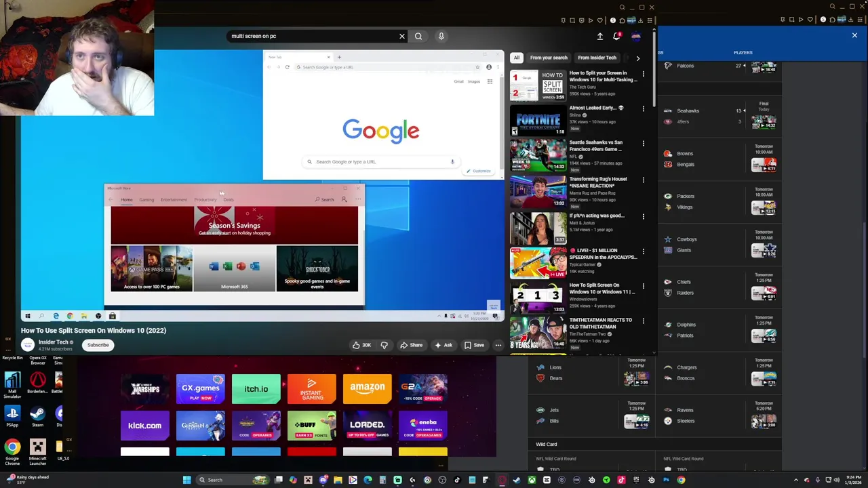Open the Steam desktop shortcut
This screenshot has height=488, width=868.
[37, 416]
